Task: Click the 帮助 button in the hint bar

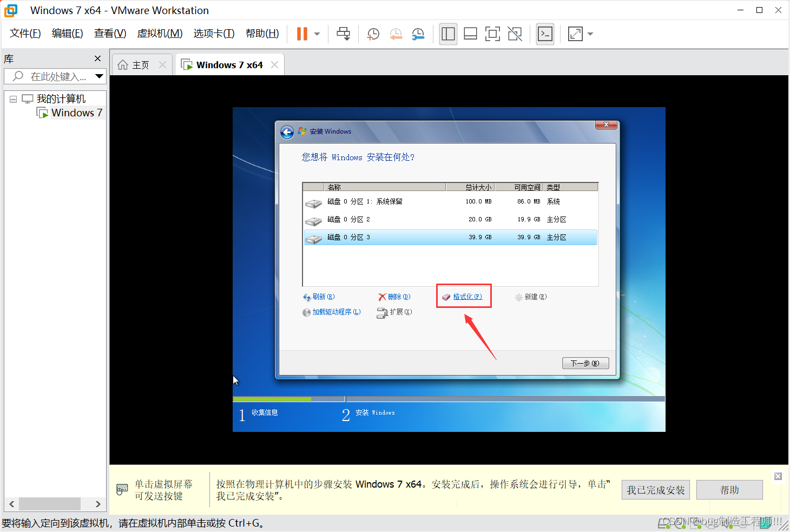Action: pos(729,490)
